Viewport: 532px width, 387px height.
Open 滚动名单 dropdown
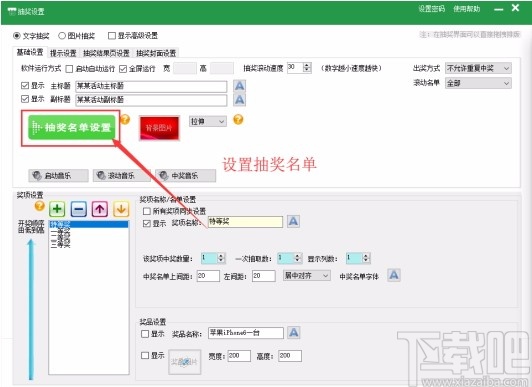pyautogui.click(x=478, y=83)
